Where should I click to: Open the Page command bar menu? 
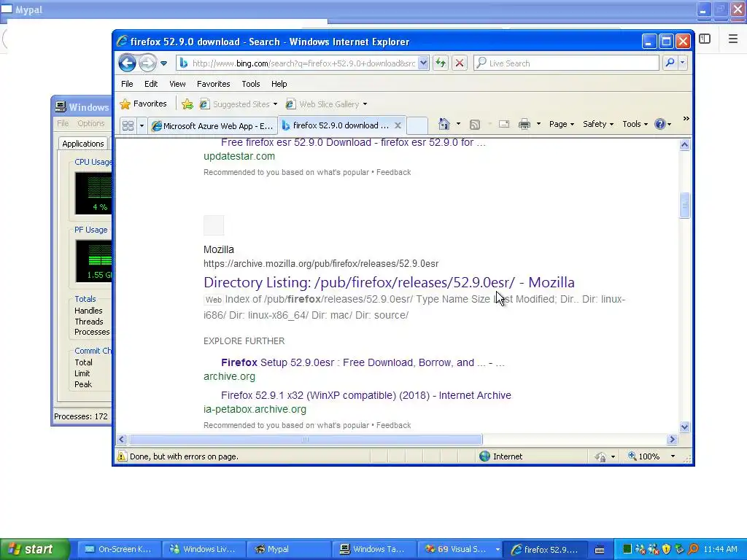pos(561,124)
